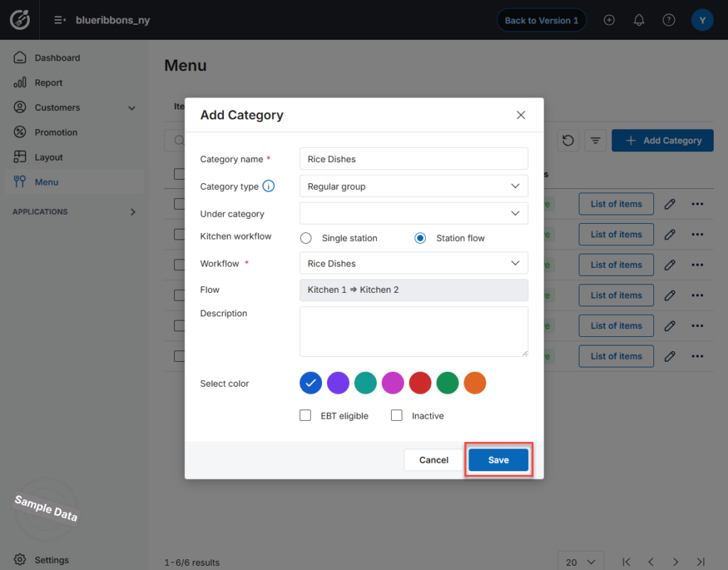Screen dimensions: 728x570
Task: Open the Under category dropdown
Action: (414, 213)
